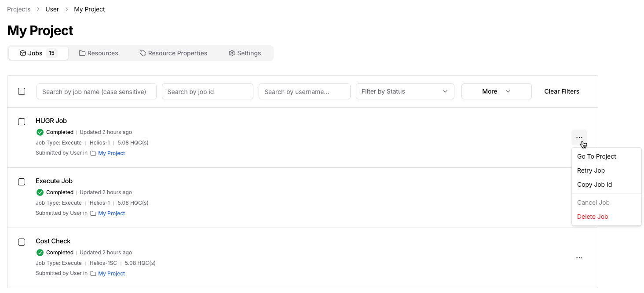Select Delete Job in the context menu
This screenshot has height=293, width=644.
[x=592, y=217]
